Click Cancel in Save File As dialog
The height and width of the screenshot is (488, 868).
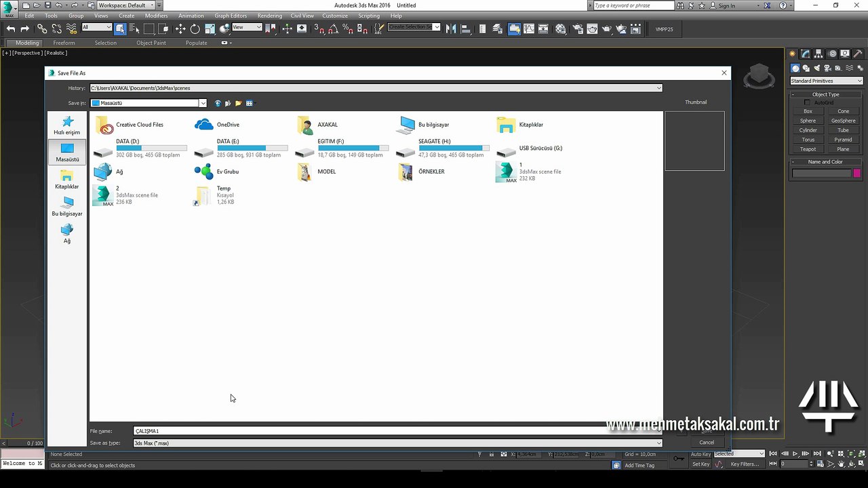coord(707,443)
